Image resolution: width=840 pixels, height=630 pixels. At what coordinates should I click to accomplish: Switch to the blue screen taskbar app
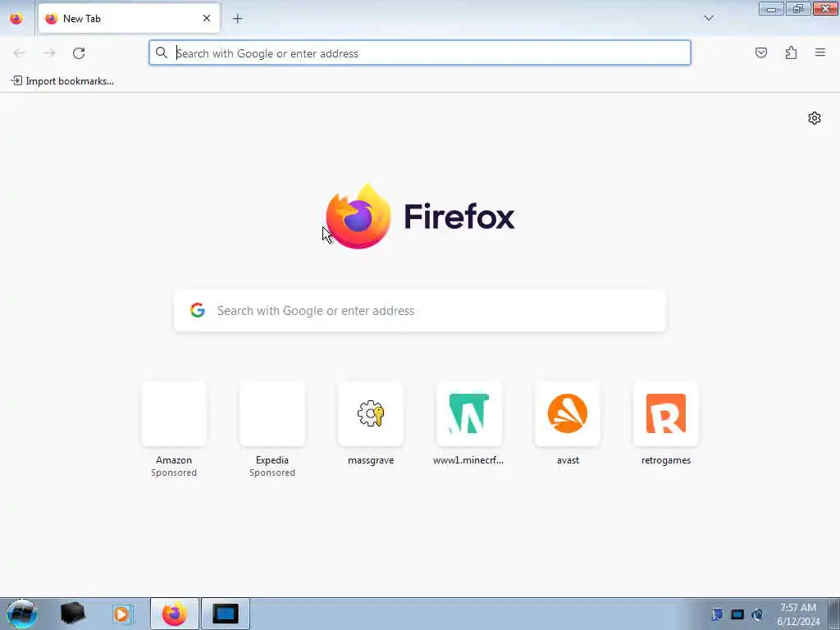(225, 614)
